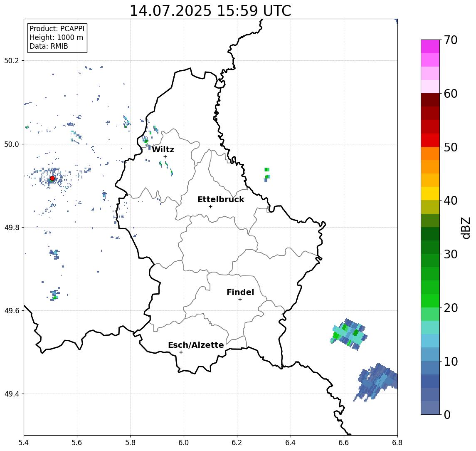Click the teal-green radar echo cell east of Findel

(x=348, y=335)
